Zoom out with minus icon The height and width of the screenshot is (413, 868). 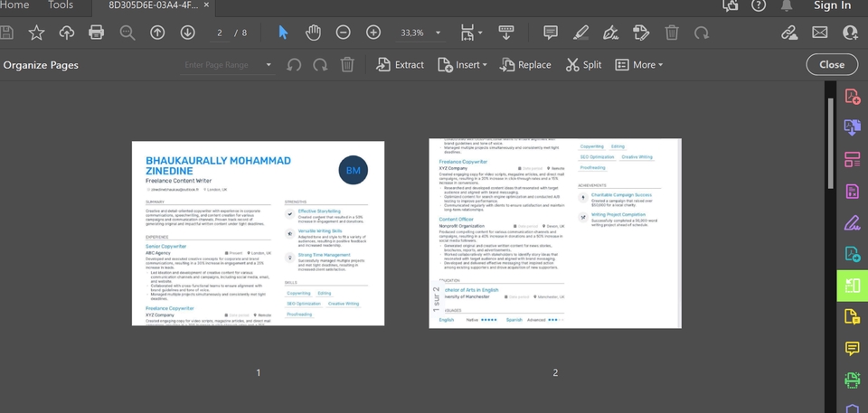(344, 33)
